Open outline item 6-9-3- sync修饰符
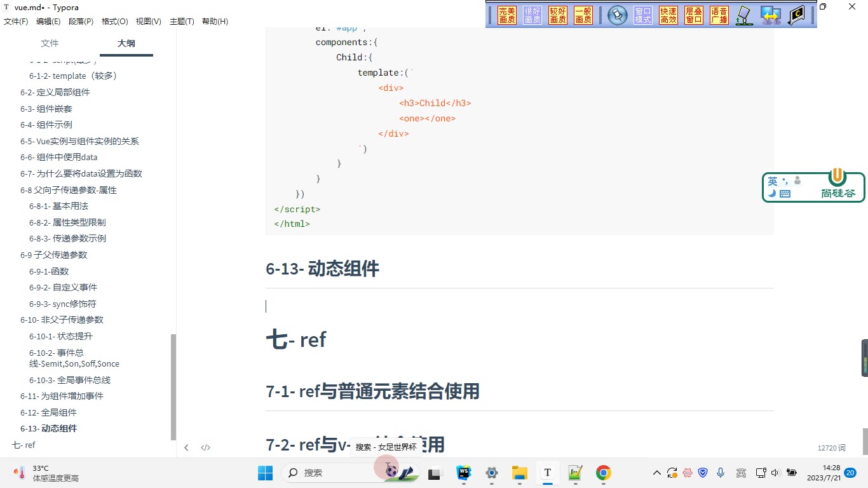The width and height of the screenshot is (868, 488). tap(63, 304)
